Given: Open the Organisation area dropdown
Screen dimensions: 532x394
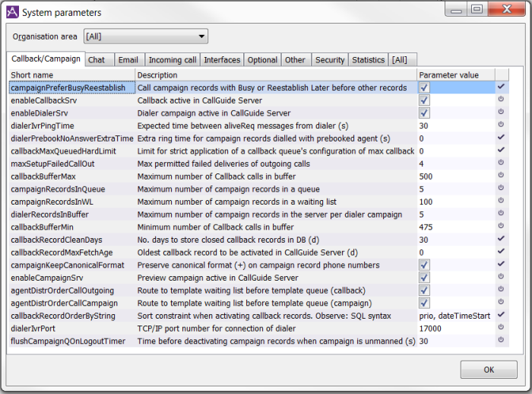Looking at the screenshot, I should (x=146, y=36).
